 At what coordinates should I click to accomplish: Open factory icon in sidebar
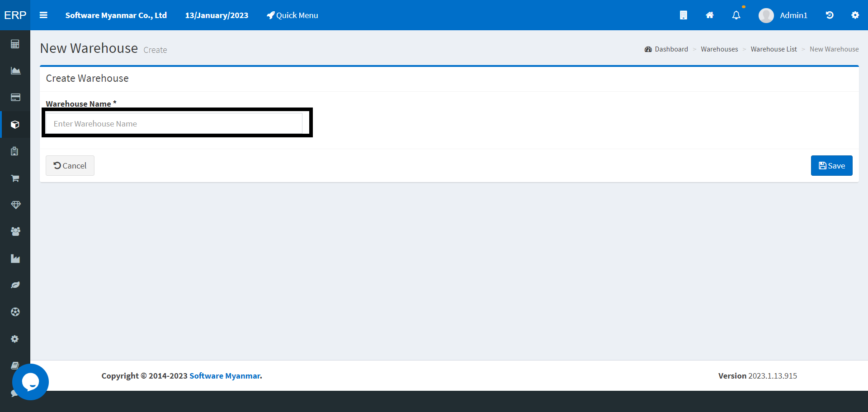15,258
